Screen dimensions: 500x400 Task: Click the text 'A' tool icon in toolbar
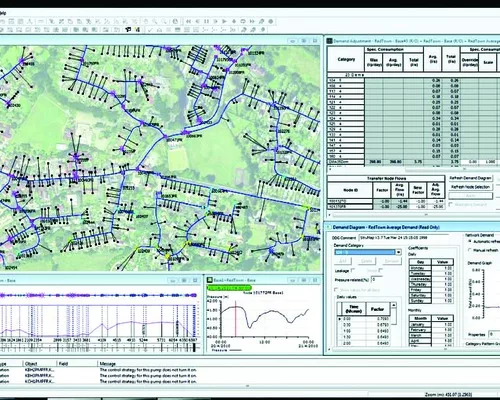pyautogui.click(x=29, y=21)
